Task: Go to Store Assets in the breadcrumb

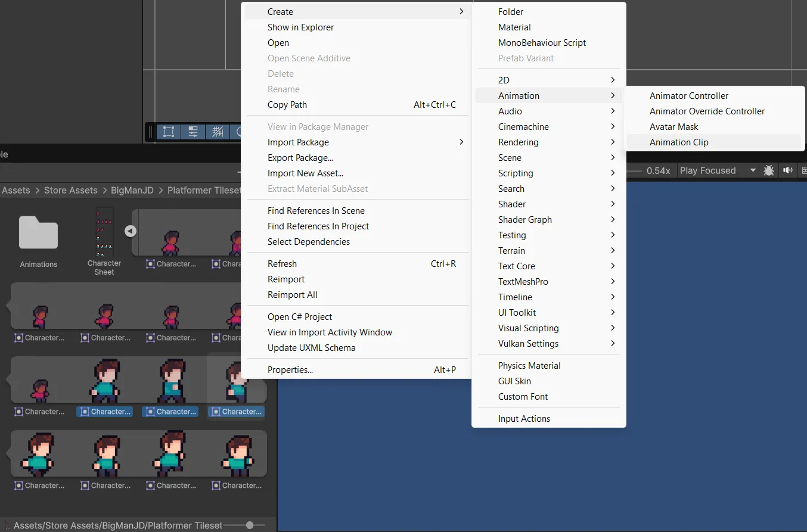Action: tap(70, 190)
